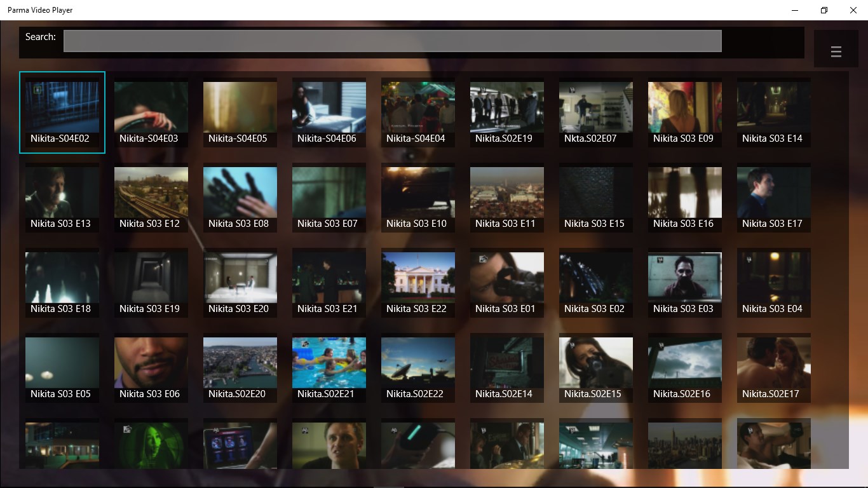This screenshot has height=488, width=868.
Task: Select Nikita.S02E22 thumbnail
Action: pyautogui.click(x=418, y=368)
